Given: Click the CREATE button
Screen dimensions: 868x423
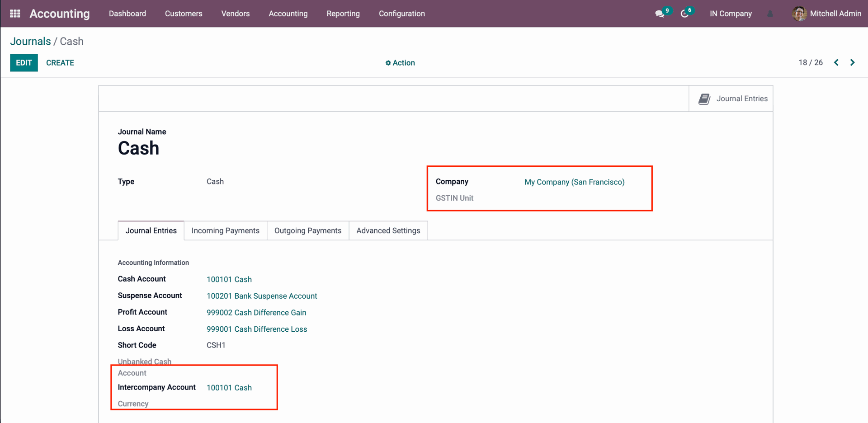Looking at the screenshot, I should point(60,63).
